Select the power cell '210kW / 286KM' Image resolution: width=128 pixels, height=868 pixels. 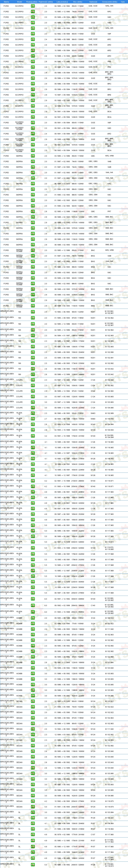click(78, 481)
